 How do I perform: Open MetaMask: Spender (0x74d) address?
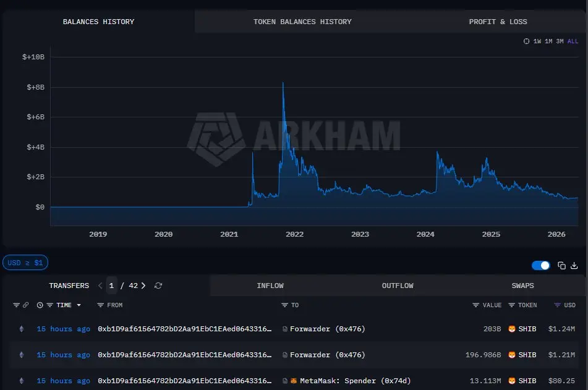click(355, 381)
